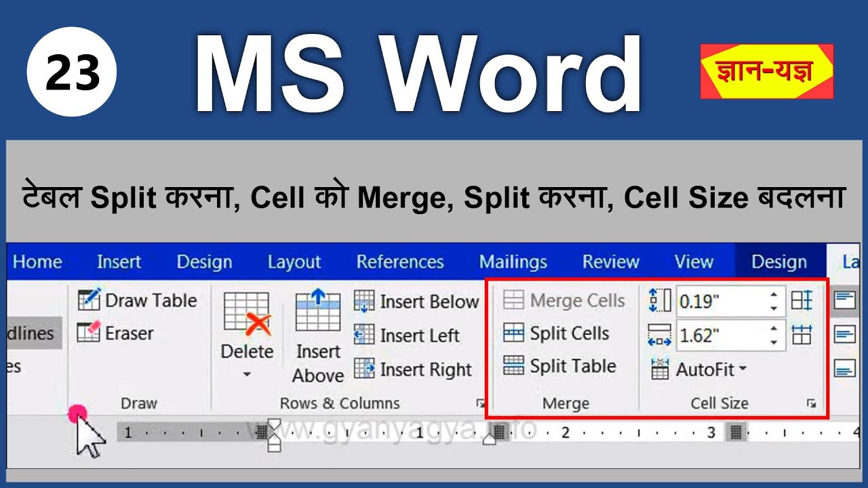The width and height of the screenshot is (868, 488).
Task: Open the first Design tab
Action: click(205, 262)
